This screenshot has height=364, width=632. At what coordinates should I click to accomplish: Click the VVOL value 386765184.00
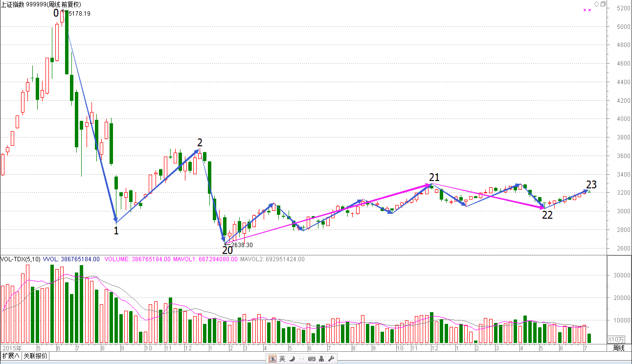click(x=71, y=259)
